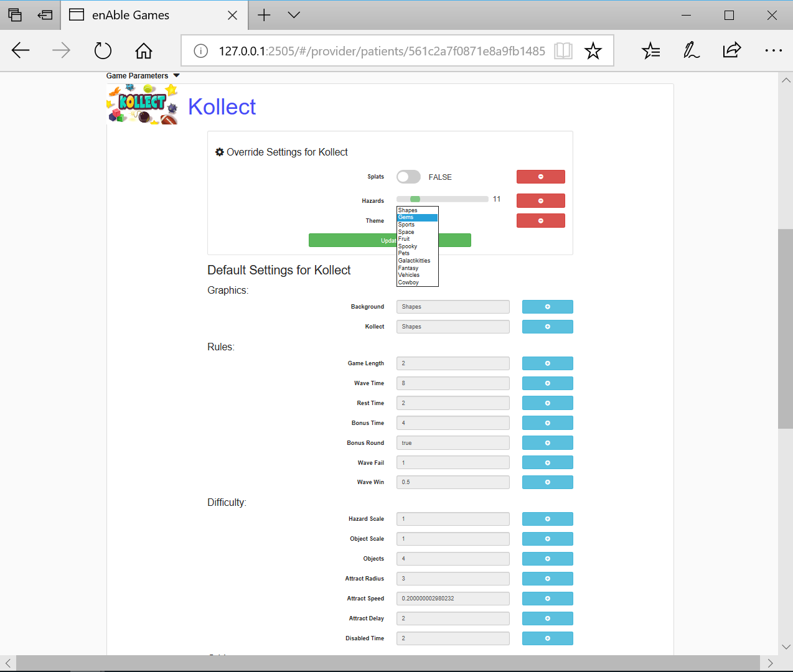Add override for Hazard Scale
The width and height of the screenshot is (793, 672).
(x=548, y=519)
